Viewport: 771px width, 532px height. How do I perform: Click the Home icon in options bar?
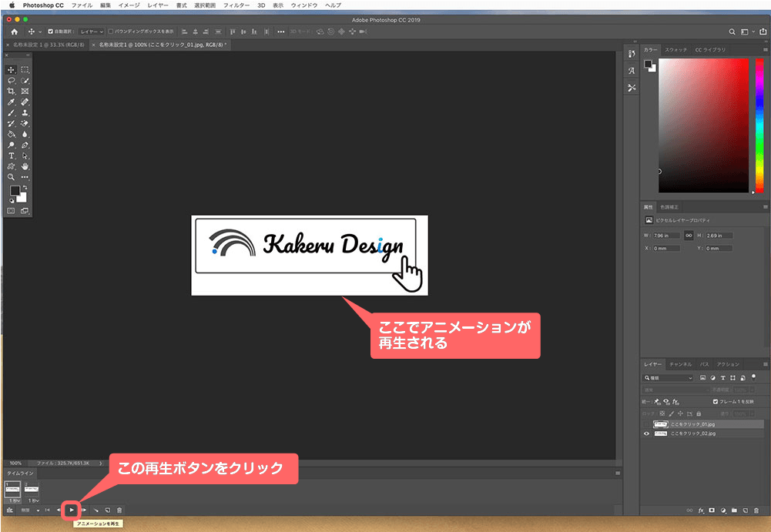tap(15, 32)
